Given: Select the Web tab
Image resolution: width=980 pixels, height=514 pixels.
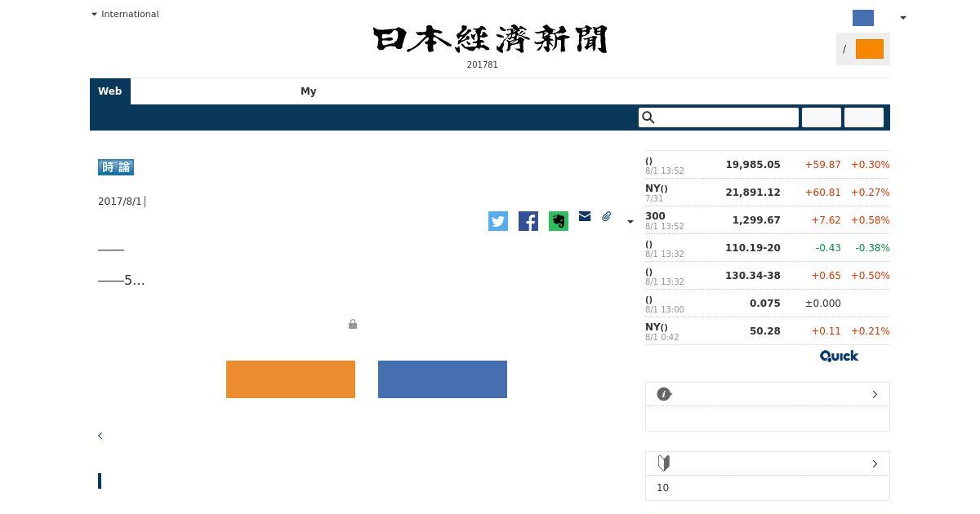Looking at the screenshot, I should (110, 91).
